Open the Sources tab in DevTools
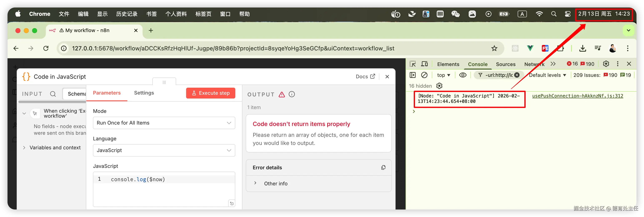This screenshot has height=217, width=644. (x=505, y=64)
